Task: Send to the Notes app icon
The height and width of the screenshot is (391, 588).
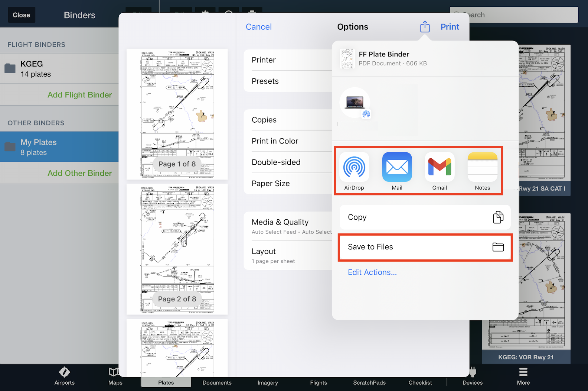Action: [x=482, y=167]
